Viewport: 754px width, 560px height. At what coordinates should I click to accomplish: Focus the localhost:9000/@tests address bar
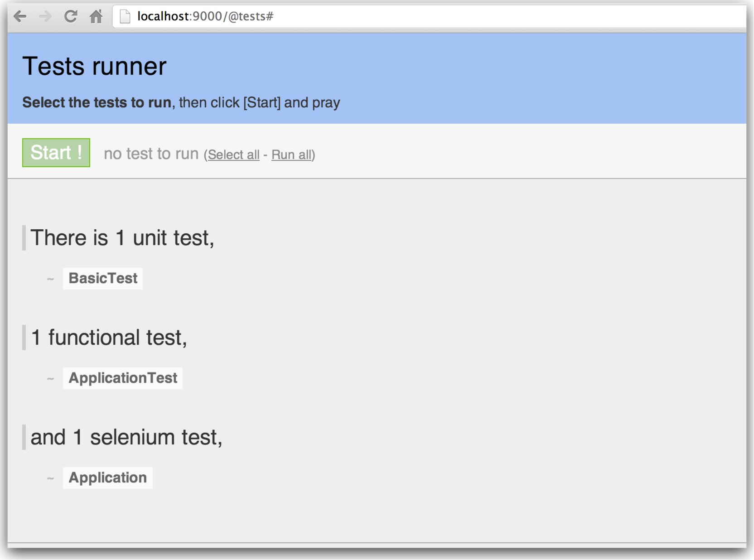(x=408, y=17)
